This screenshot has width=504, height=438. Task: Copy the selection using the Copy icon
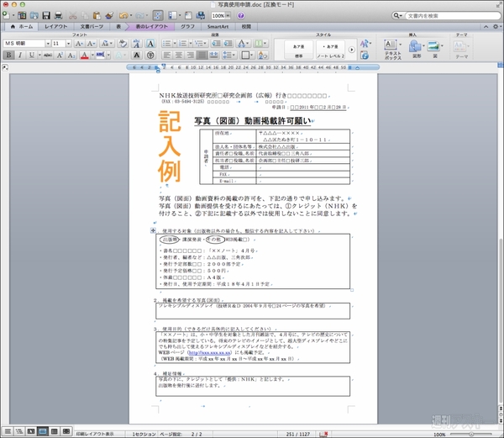85,15
